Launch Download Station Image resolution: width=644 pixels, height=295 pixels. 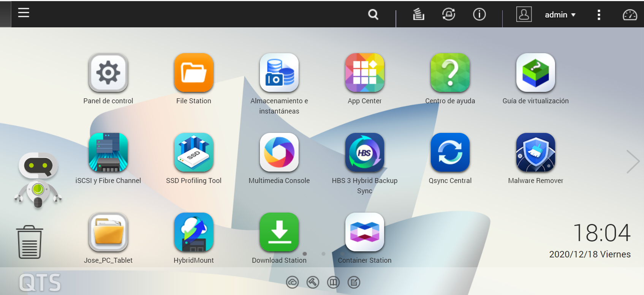coord(279,232)
